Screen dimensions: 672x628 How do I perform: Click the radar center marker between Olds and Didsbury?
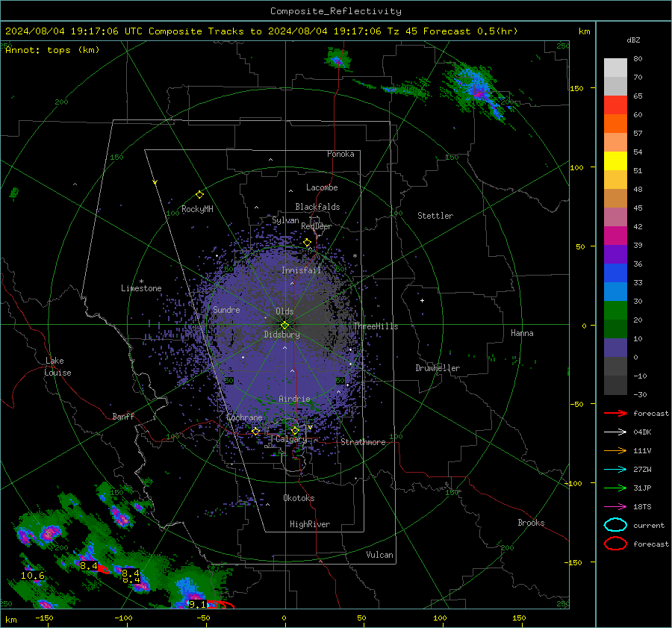(x=284, y=325)
